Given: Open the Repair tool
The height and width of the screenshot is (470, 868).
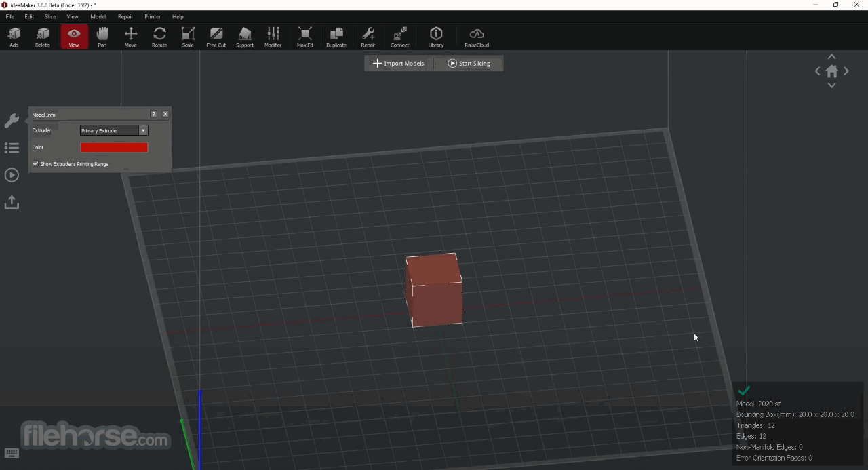Looking at the screenshot, I should [x=368, y=37].
